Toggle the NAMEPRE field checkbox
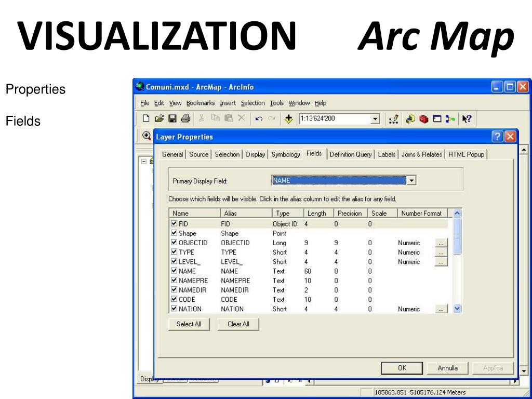 click(174, 280)
